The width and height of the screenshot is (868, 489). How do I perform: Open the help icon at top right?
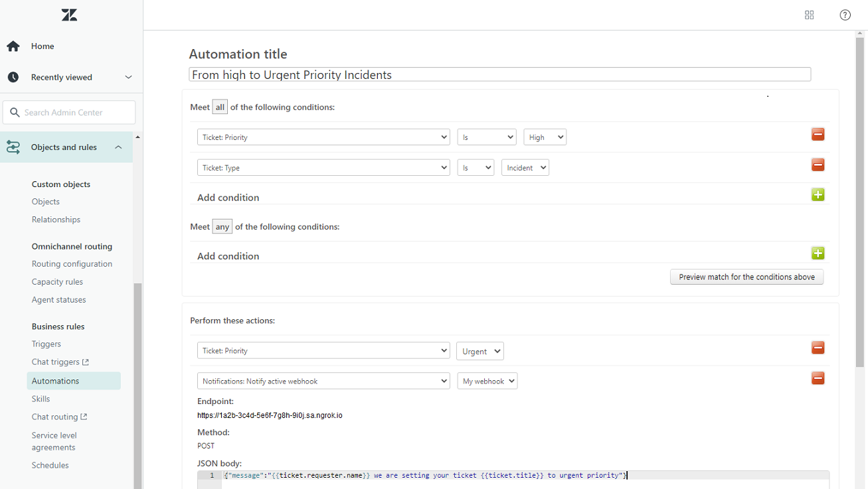tap(845, 15)
